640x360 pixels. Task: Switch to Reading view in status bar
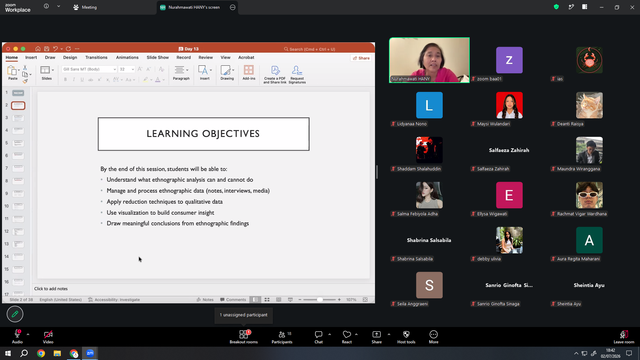tap(278, 300)
